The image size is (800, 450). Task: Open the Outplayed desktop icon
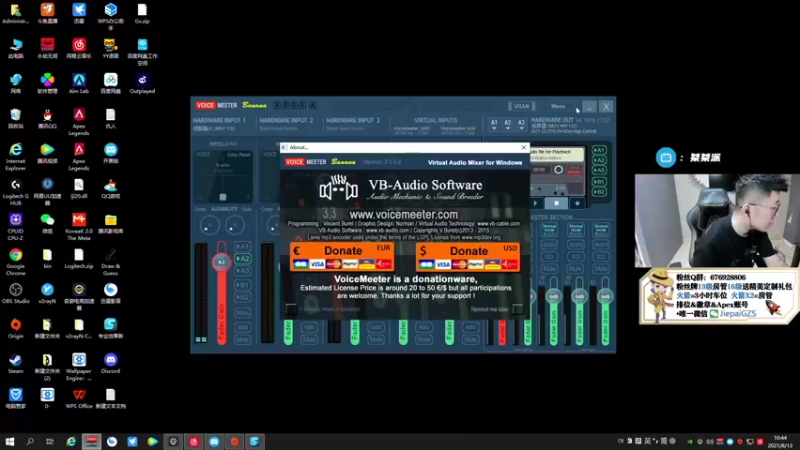pos(142,84)
